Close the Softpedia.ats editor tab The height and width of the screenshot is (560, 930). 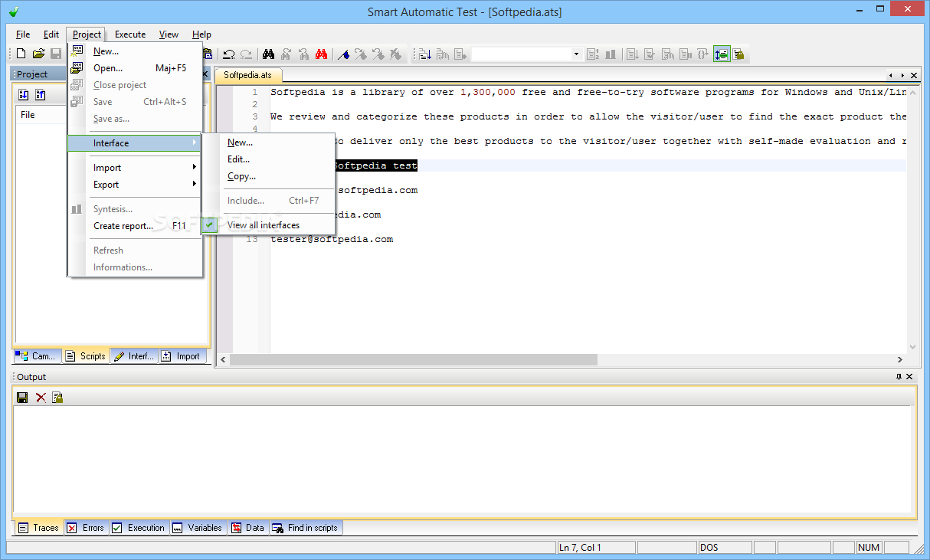click(x=915, y=75)
